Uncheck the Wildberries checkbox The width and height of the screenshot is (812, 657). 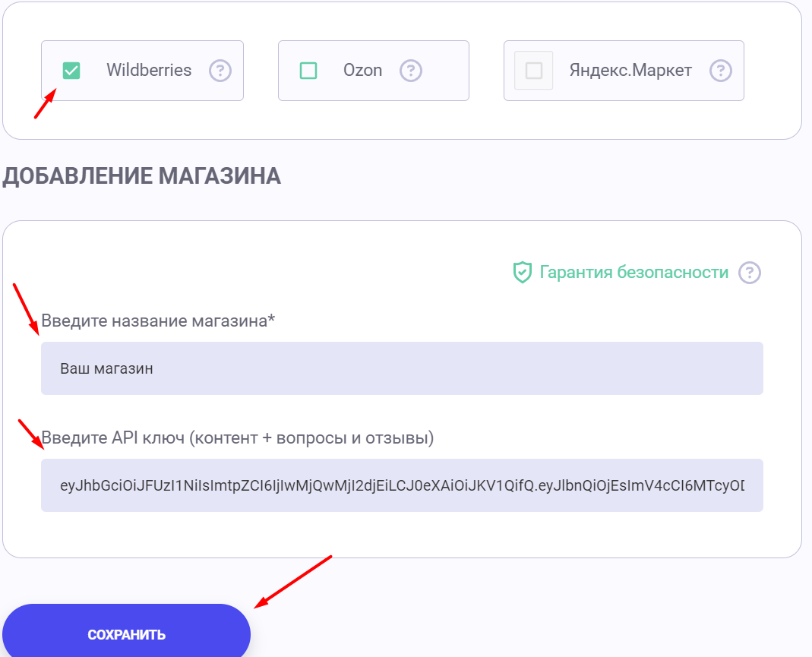click(71, 71)
